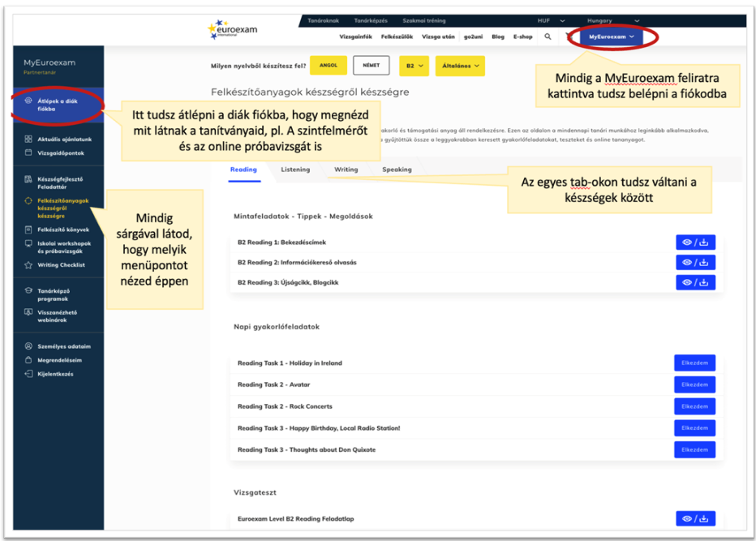
Task: Click the euroexam logo
Action: point(233,29)
